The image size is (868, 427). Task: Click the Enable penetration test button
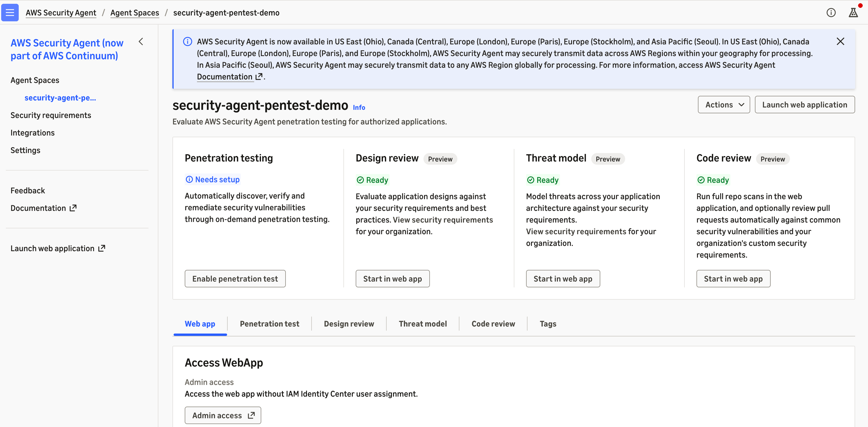coord(235,279)
